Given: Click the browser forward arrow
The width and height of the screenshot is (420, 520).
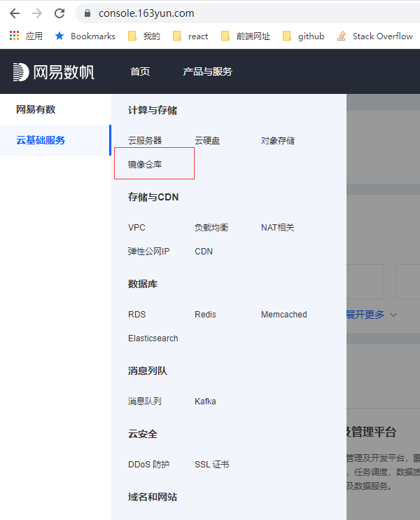Looking at the screenshot, I should pos(37,13).
